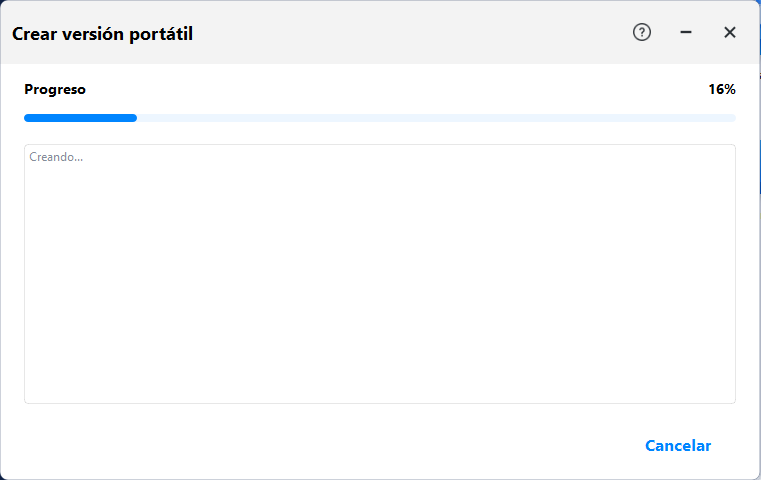Click the top-right corner of the log panel
761x480 pixels.
coord(732,148)
